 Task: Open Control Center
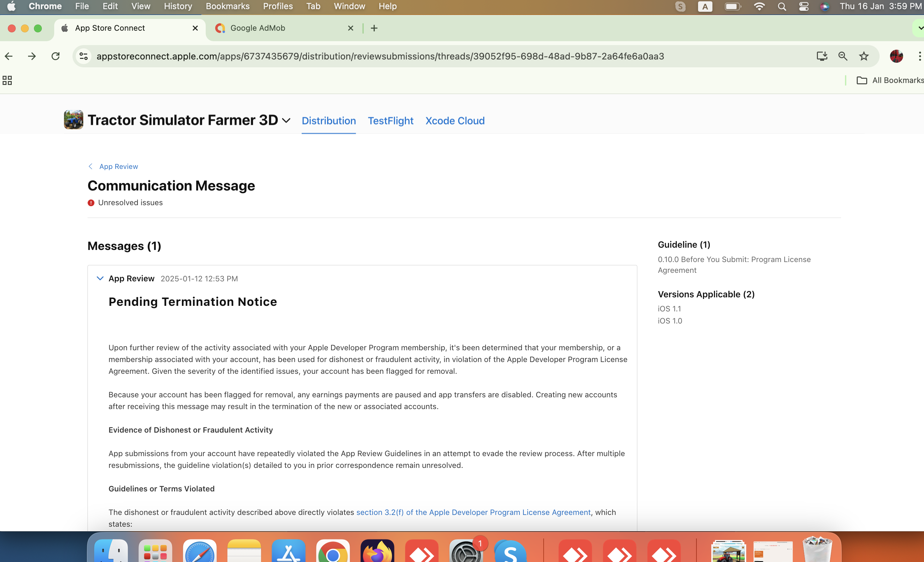pyautogui.click(x=803, y=7)
